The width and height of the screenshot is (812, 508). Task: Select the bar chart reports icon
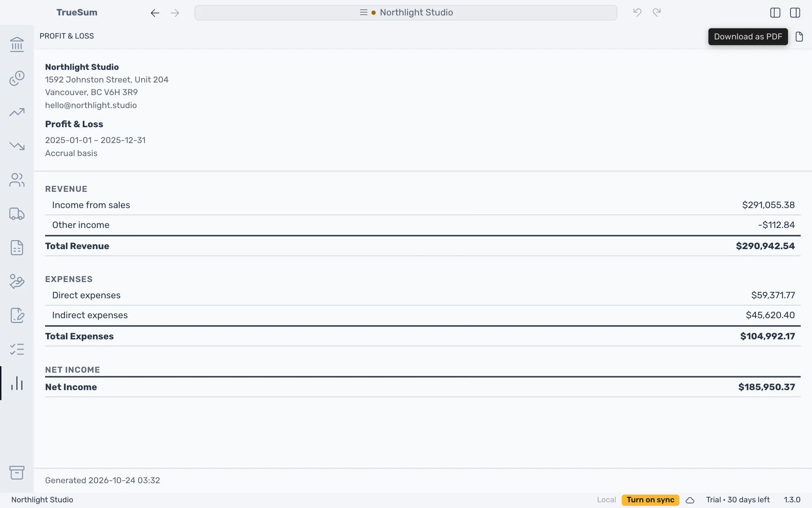[17, 383]
